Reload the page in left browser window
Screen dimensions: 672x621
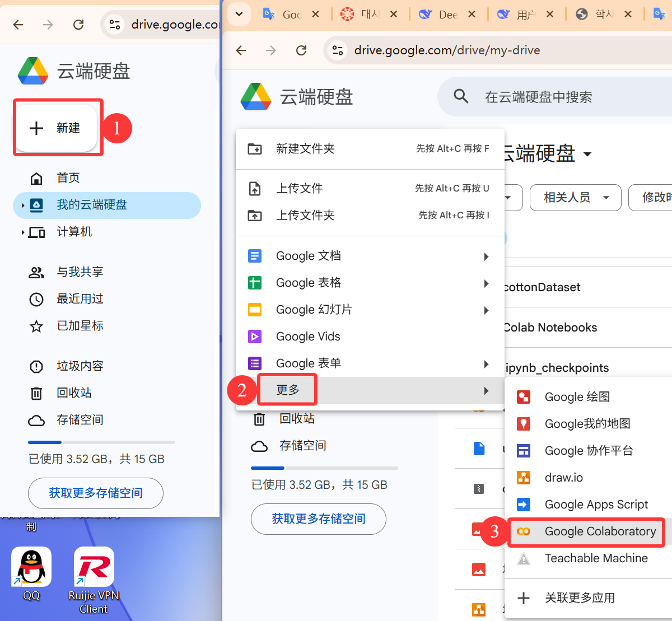[x=78, y=24]
